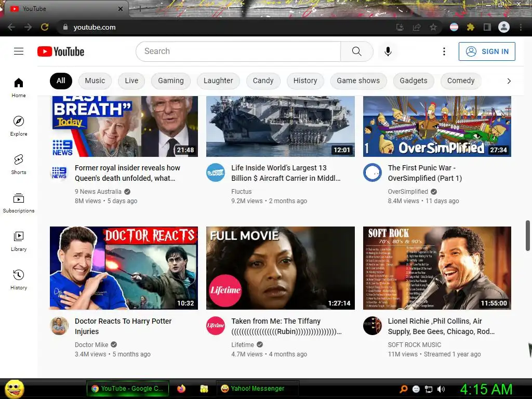Screen dimensions: 532x399
Task: Click the search magnifier button
Action: pyautogui.click(x=356, y=51)
